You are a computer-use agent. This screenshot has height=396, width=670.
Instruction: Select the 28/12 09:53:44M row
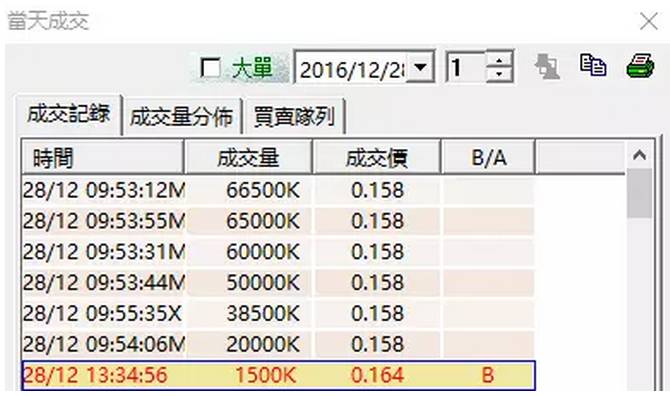click(x=278, y=282)
